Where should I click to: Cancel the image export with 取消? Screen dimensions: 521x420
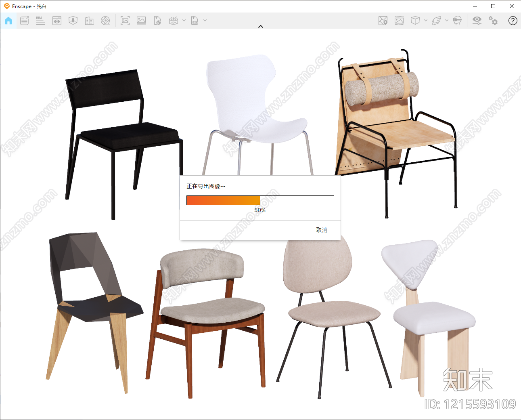click(x=322, y=230)
